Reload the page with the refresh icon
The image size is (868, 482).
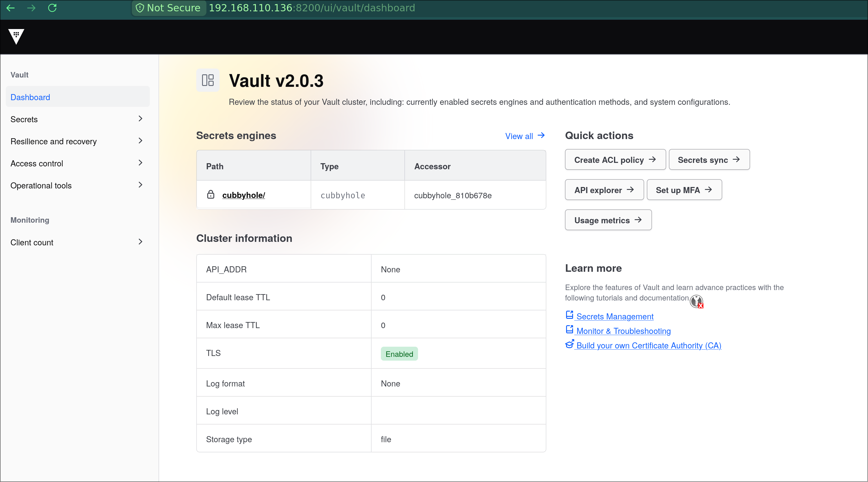tap(52, 8)
